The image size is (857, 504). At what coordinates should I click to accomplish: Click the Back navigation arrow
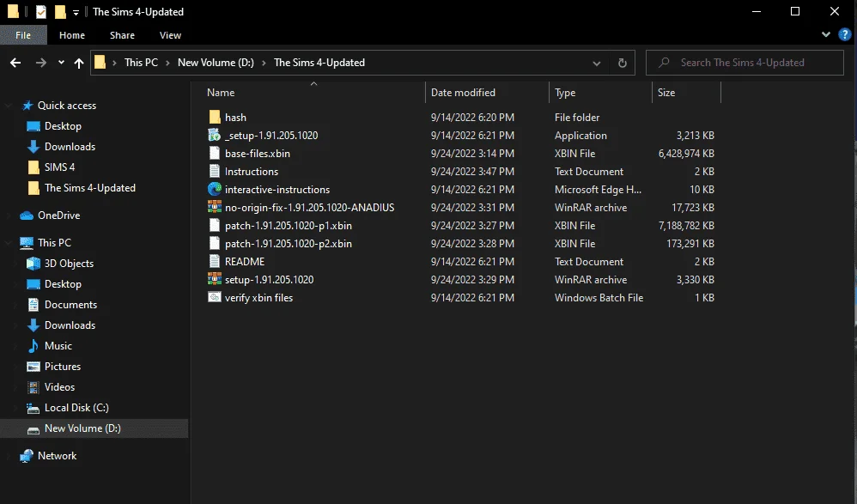point(15,63)
